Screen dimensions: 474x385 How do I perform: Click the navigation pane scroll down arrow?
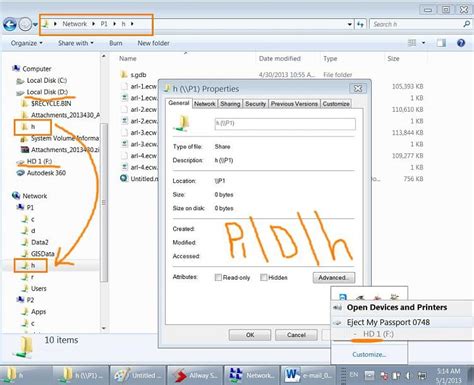click(104, 328)
